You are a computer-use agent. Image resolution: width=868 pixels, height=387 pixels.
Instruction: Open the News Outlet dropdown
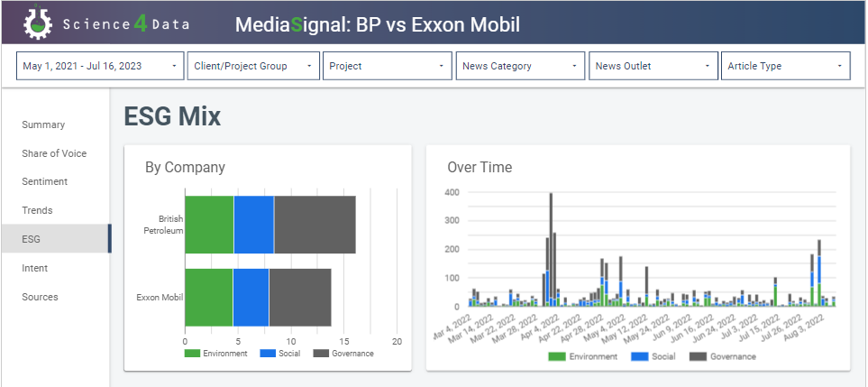pos(653,66)
